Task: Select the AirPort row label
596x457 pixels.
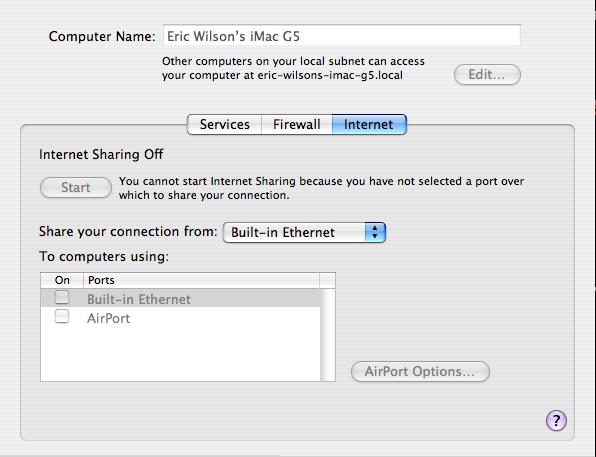Action: (x=108, y=318)
